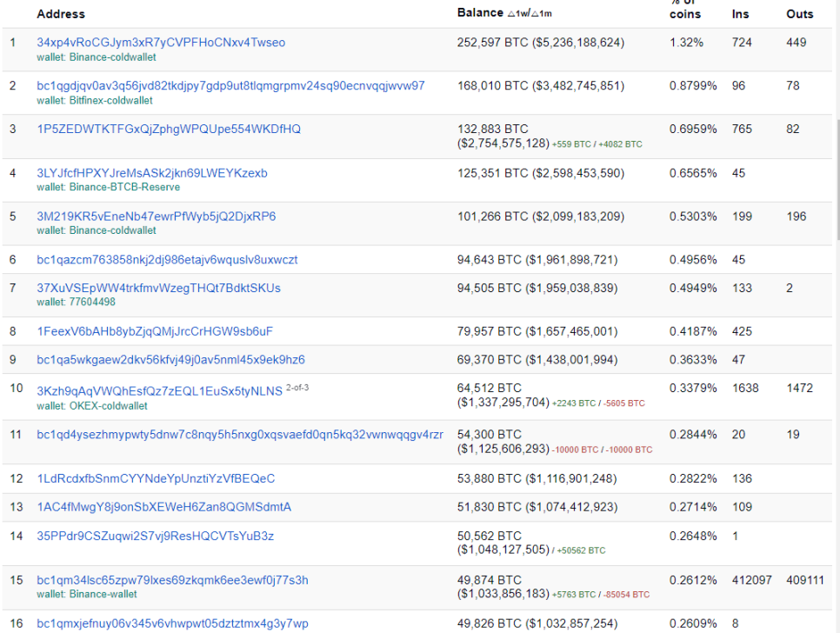Open address bc1qazcm763858nkj2dj986etajv6wquslv8uxwczt

(x=167, y=260)
